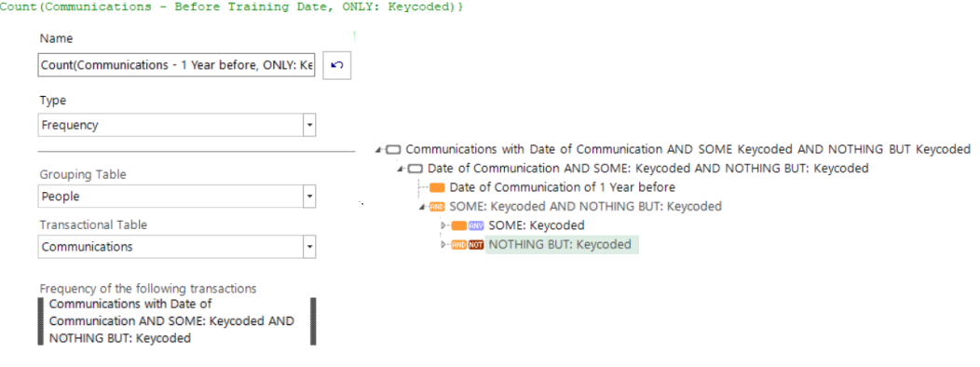Select Date of Communication of 1 Year before
Image resolution: width=980 pixels, height=367 pixels.
(562, 187)
